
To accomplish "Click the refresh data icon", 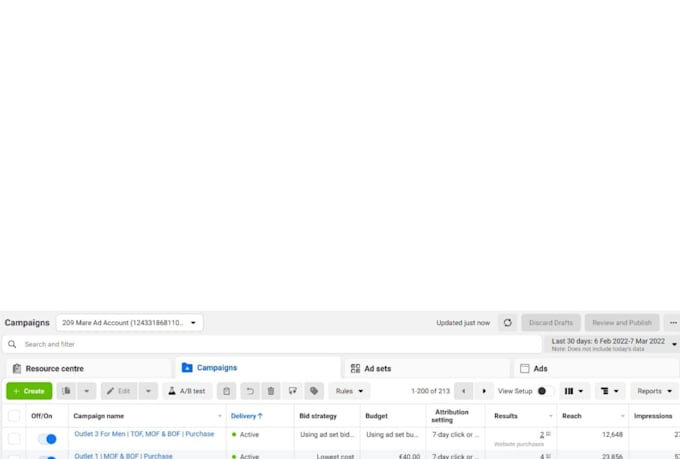I will pos(507,323).
